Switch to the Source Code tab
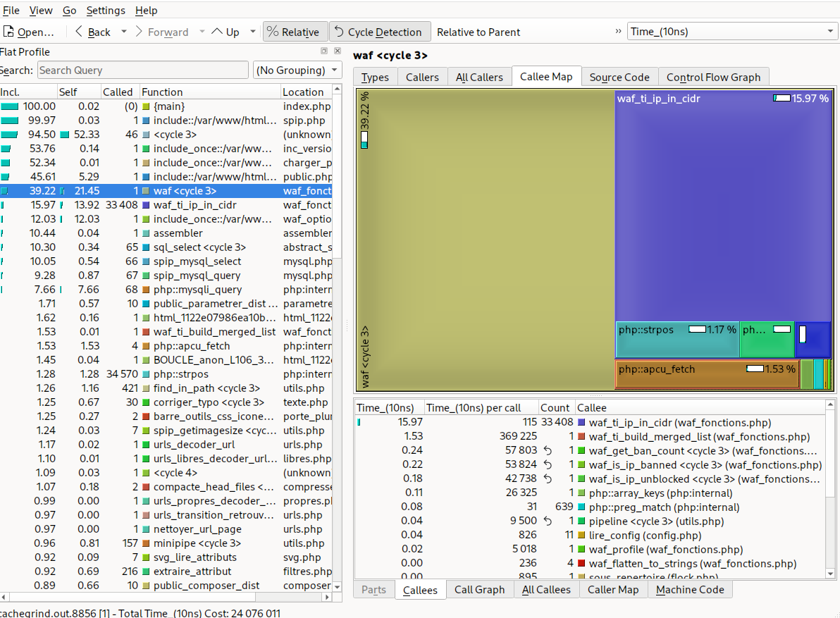Image resolution: width=840 pixels, height=618 pixels. click(x=619, y=78)
